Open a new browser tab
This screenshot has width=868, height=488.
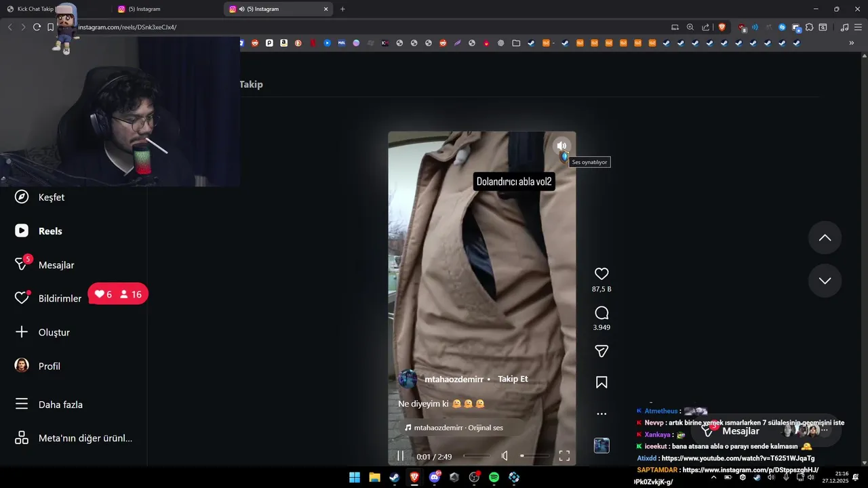[x=342, y=9]
